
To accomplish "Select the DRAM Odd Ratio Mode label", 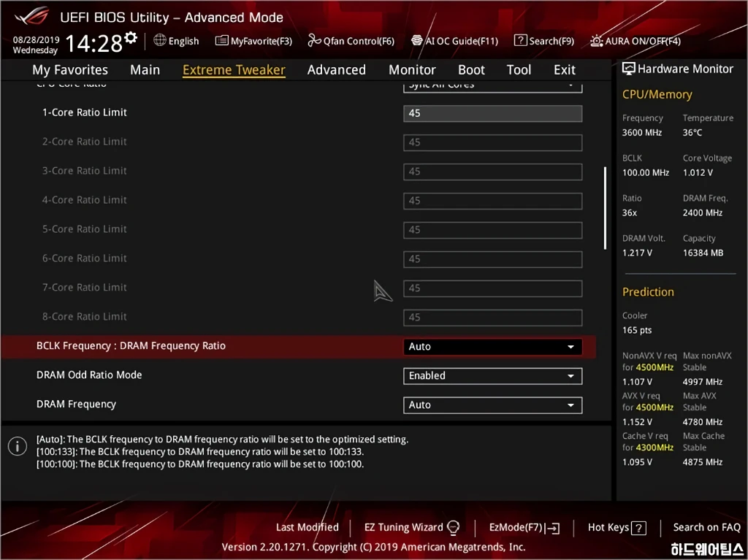I will (x=89, y=375).
